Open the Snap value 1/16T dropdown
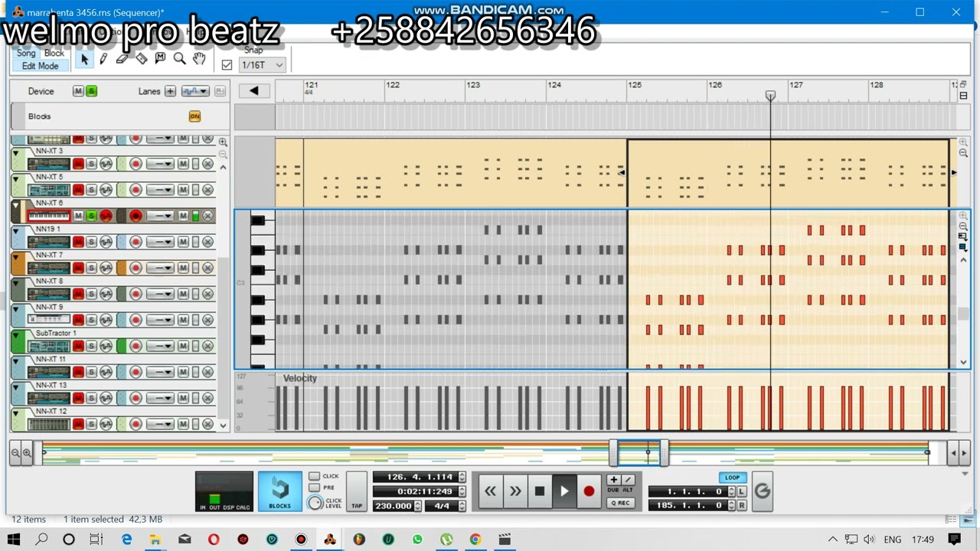Screen dimensions: 980x551 tap(263, 65)
